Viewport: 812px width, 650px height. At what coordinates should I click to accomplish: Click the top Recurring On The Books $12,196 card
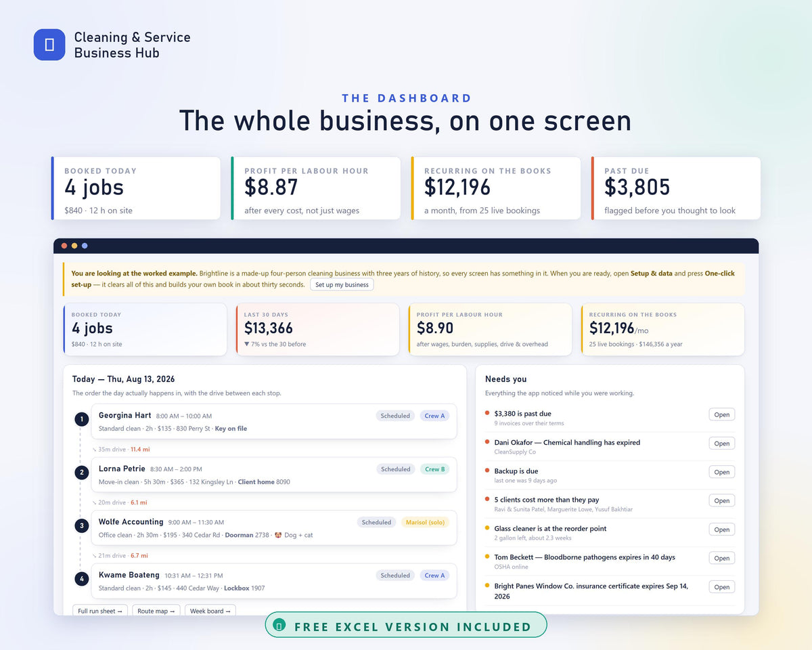point(496,188)
